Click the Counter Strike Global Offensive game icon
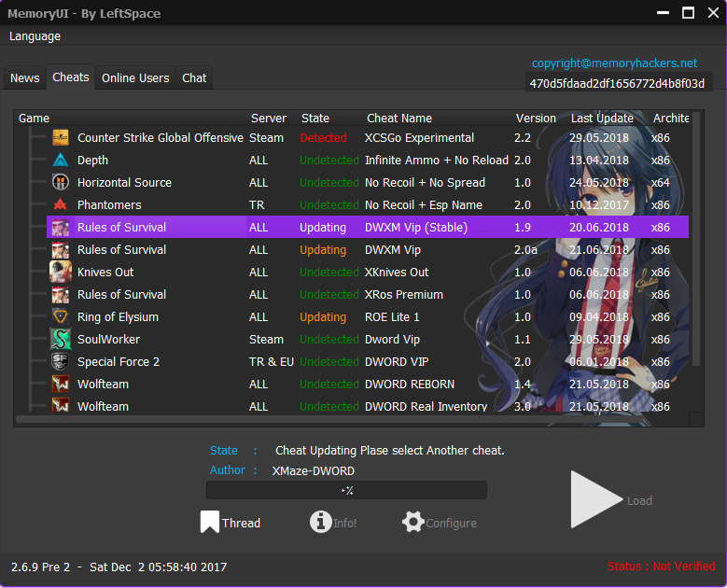This screenshot has width=727, height=588. click(61, 138)
